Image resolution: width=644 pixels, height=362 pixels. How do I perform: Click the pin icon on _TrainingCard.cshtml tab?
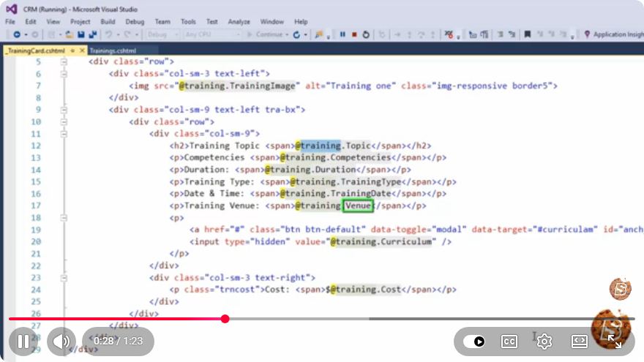(x=72, y=50)
